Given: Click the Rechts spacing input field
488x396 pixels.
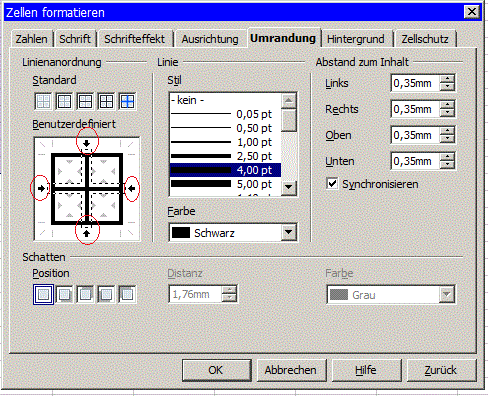Looking at the screenshot, I should pos(415,109).
